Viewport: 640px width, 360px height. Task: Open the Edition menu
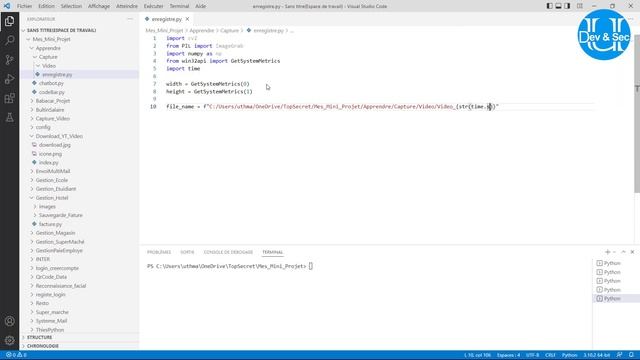[x=46, y=6]
